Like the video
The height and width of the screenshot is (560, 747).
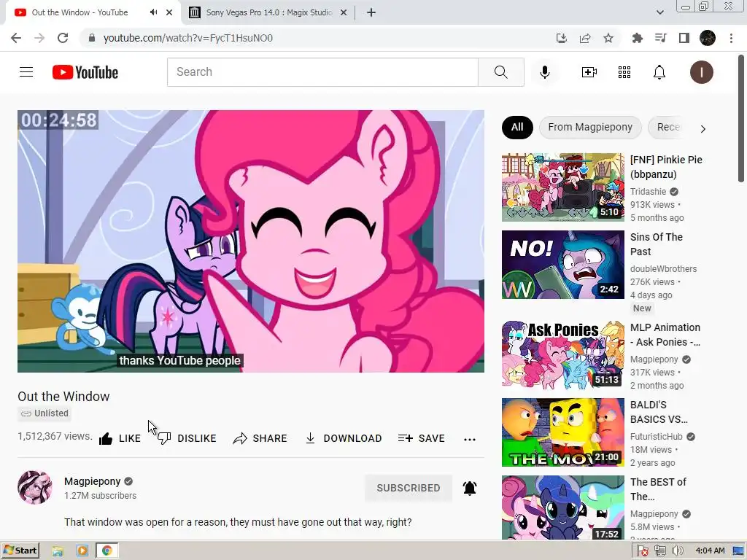[120, 438]
